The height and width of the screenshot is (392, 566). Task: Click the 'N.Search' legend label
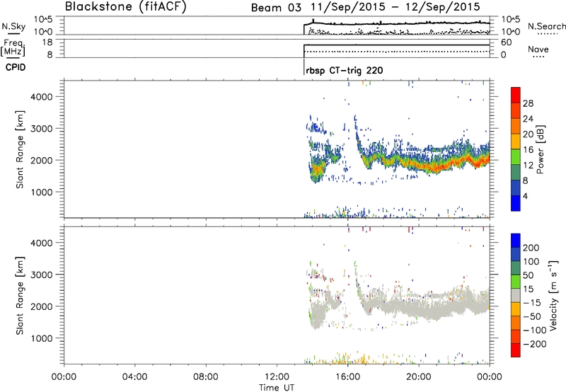pyautogui.click(x=547, y=26)
